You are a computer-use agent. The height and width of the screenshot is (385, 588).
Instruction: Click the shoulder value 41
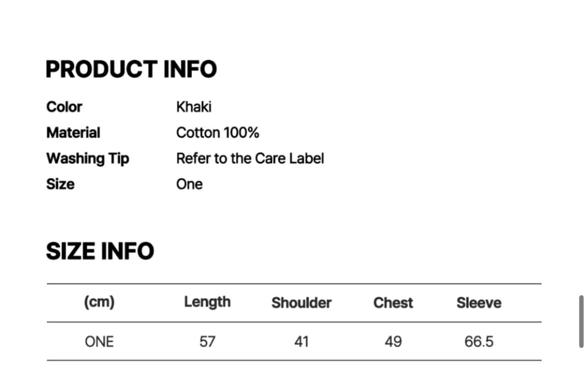click(301, 342)
